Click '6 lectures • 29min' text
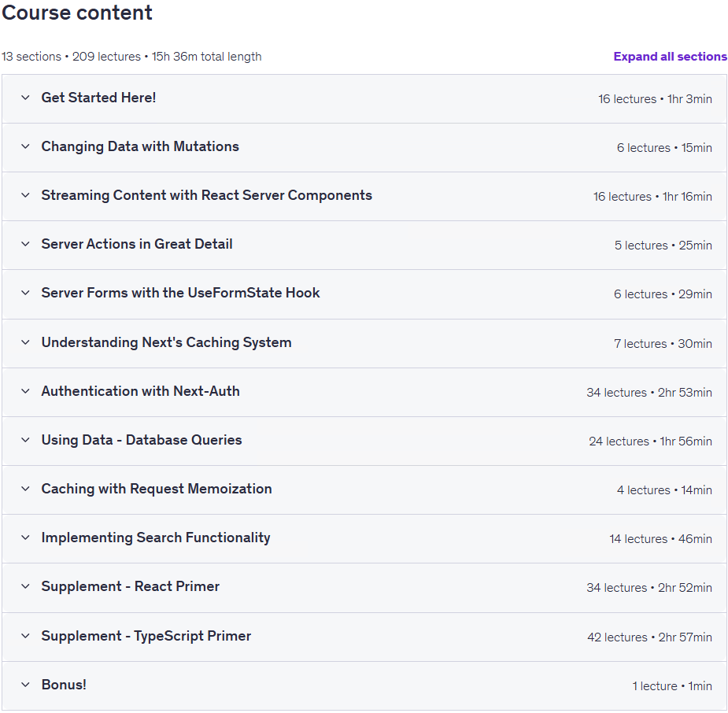The width and height of the screenshot is (728, 713). (663, 294)
